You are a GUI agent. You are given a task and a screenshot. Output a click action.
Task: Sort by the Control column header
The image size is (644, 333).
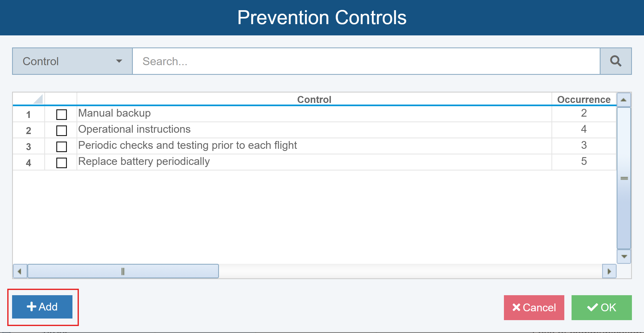point(314,99)
